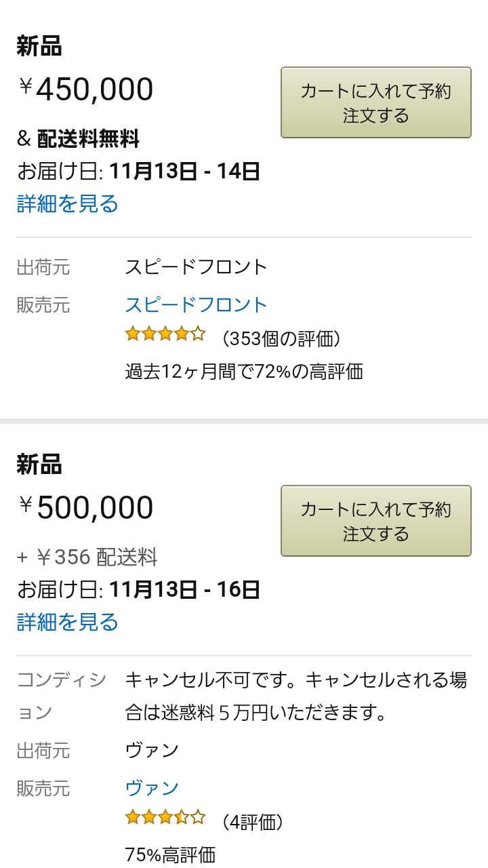Tap the 353個の評価 review count
The width and height of the screenshot is (488, 868).
click(281, 338)
